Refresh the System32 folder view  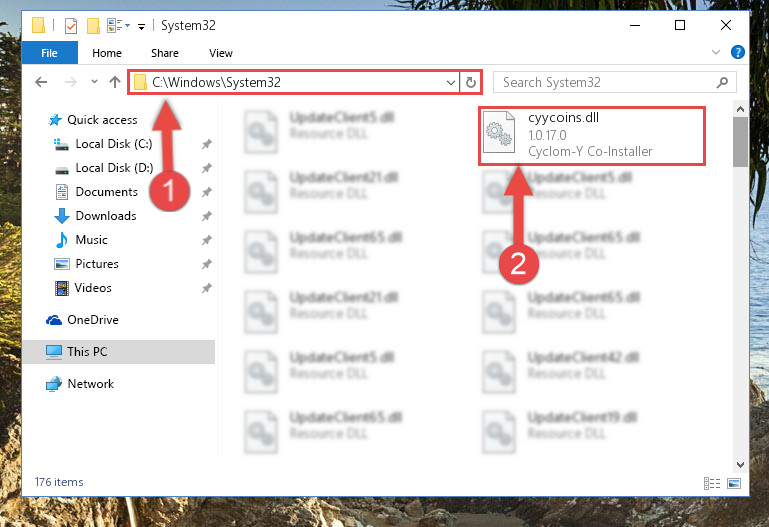(471, 82)
